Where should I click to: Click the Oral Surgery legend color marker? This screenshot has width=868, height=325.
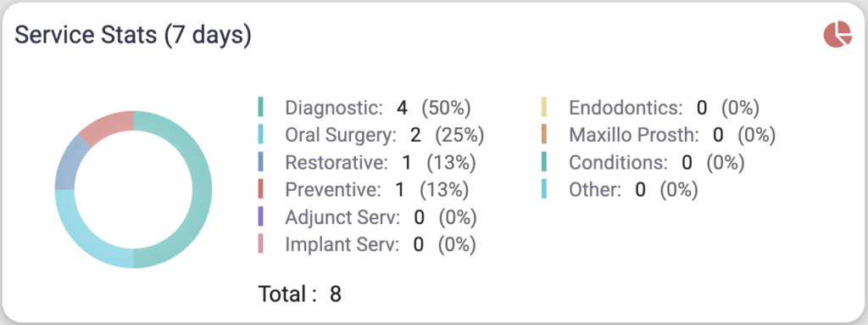260,134
